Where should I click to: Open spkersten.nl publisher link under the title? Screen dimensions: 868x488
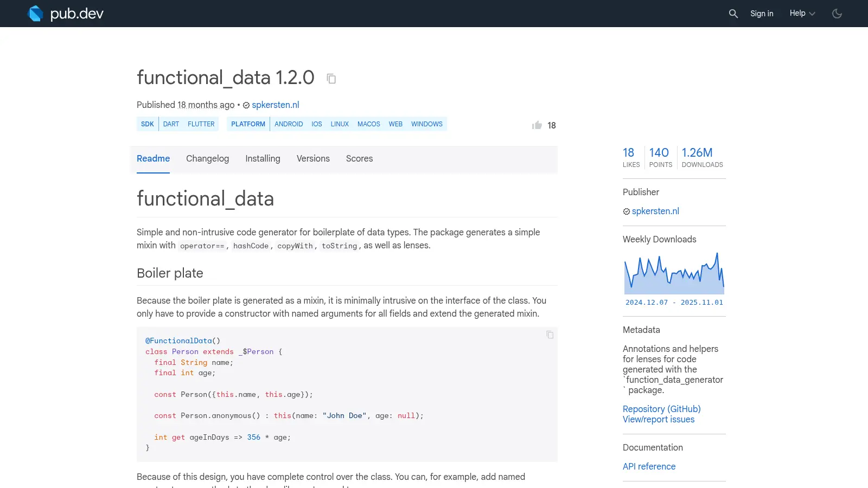276,105
